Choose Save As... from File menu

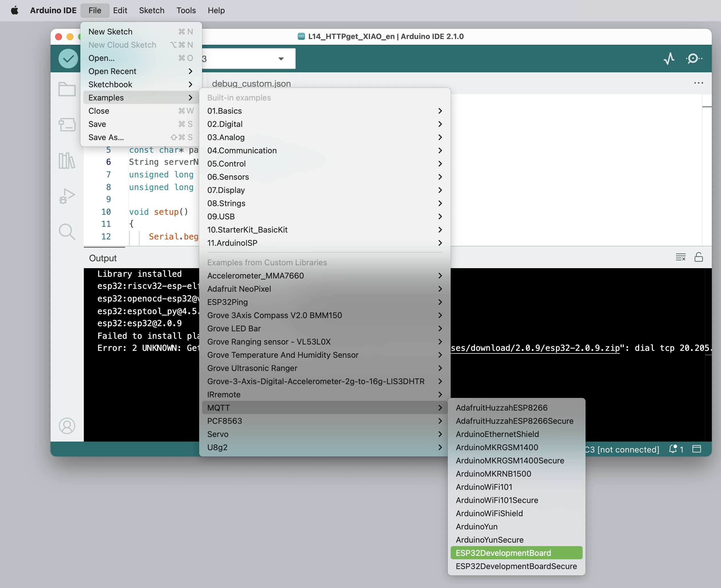[x=141, y=137]
